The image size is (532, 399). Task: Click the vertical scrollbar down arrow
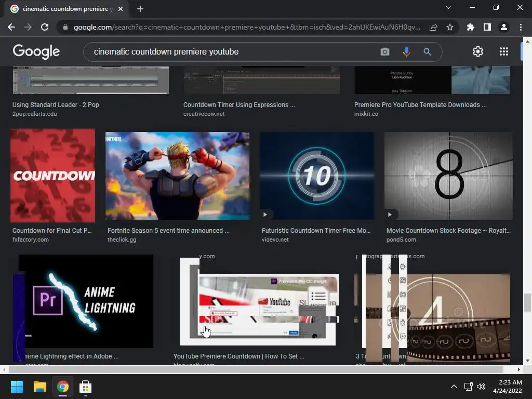point(527,361)
